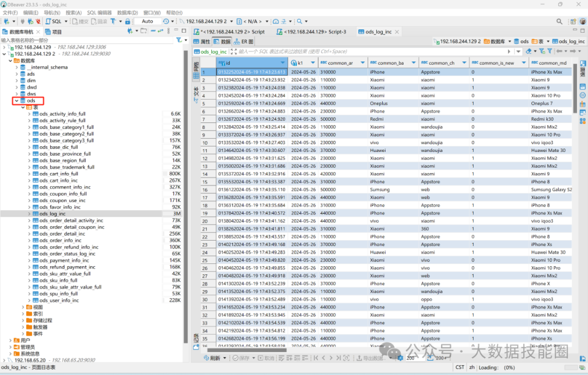Image resolution: width=588 pixels, height=375 pixels.
Task: Switch to the ER 图 tab
Action: click(244, 41)
